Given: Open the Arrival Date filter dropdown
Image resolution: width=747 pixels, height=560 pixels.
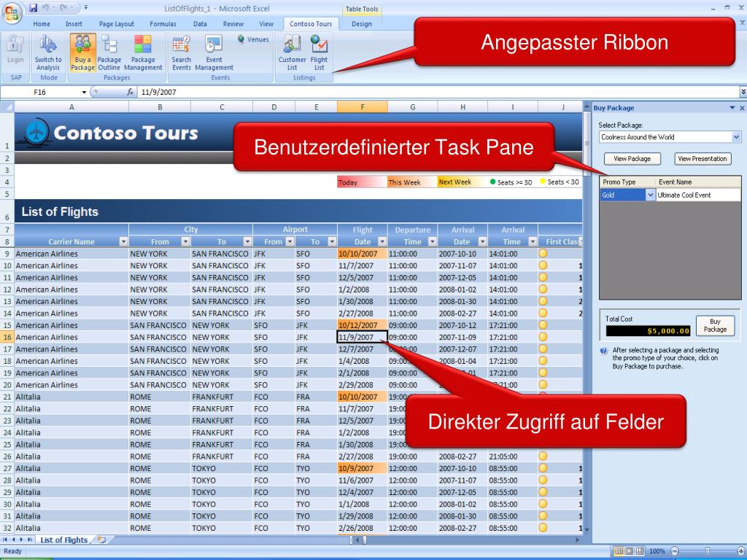Looking at the screenshot, I should 482,241.
